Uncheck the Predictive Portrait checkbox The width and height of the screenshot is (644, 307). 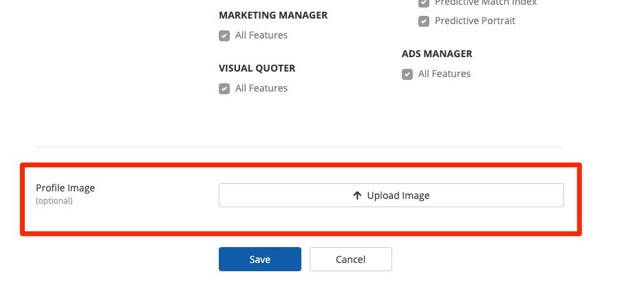pos(424,21)
